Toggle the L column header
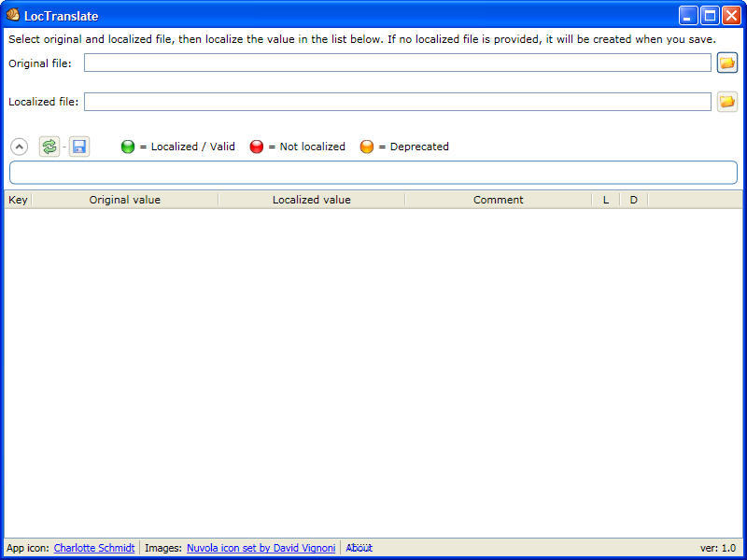 (x=605, y=199)
